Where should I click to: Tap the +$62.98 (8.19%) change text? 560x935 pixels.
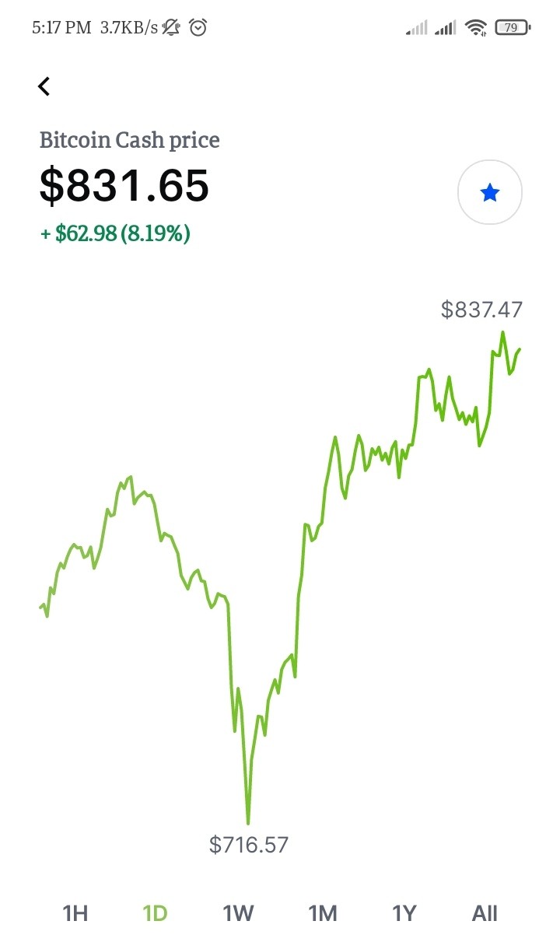point(115,233)
